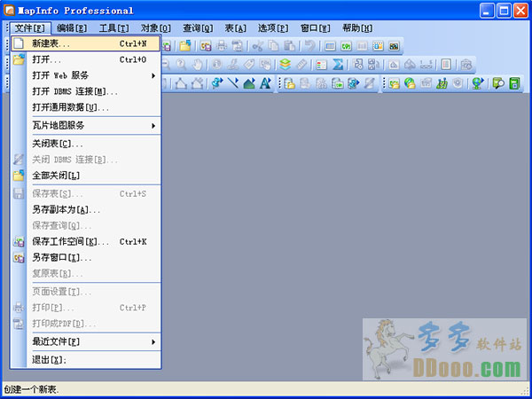Click the Paste clipboard toolbar icon

289,46
